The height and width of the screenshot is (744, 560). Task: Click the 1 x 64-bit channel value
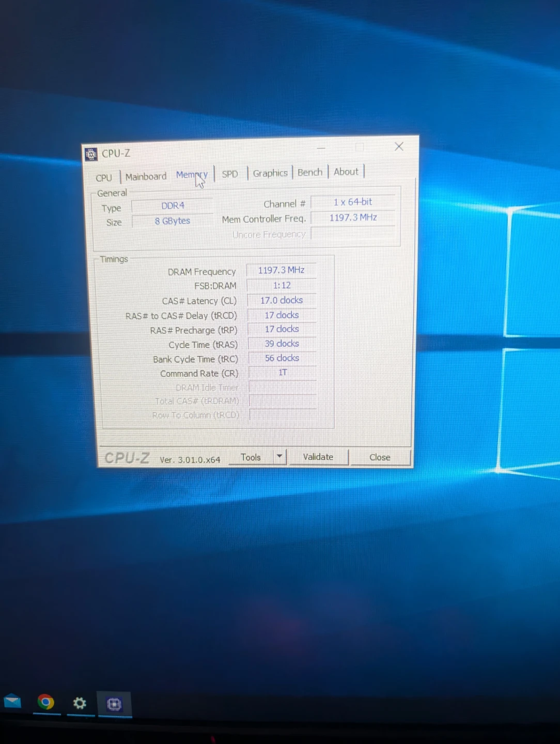pyautogui.click(x=353, y=202)
